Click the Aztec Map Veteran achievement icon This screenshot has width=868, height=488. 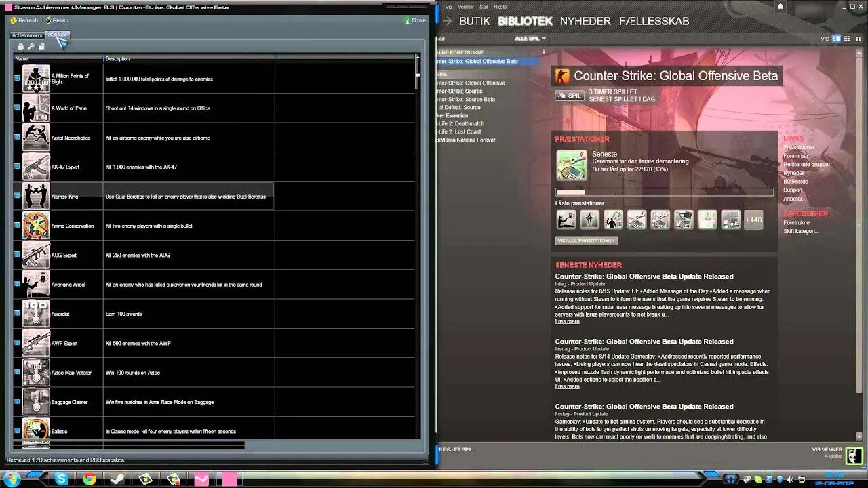point(36,373)
